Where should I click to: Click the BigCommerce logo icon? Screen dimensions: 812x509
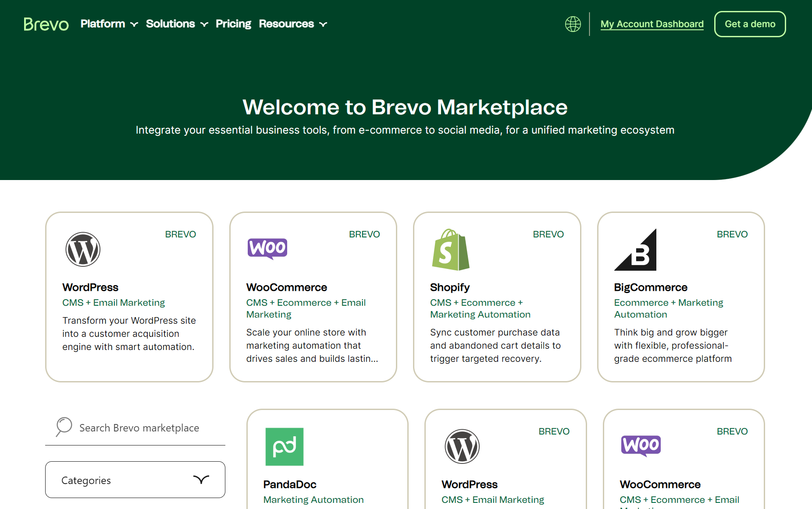[x=635, y=250]
